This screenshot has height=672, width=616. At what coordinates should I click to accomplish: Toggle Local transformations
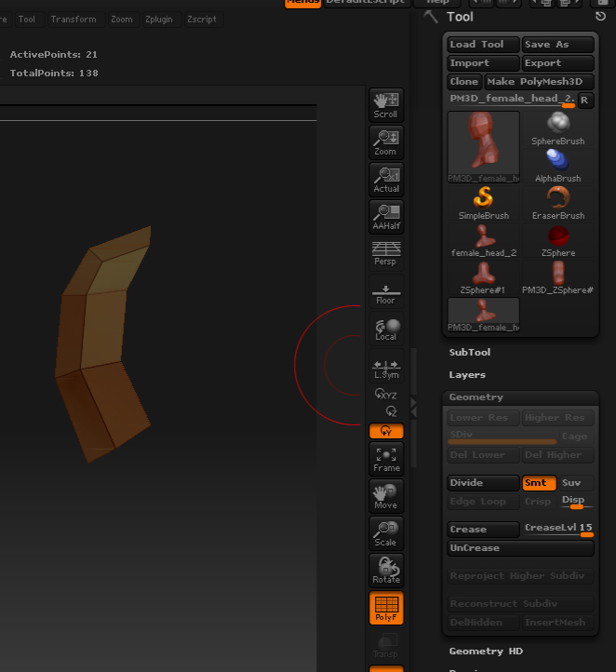[386, 329]
